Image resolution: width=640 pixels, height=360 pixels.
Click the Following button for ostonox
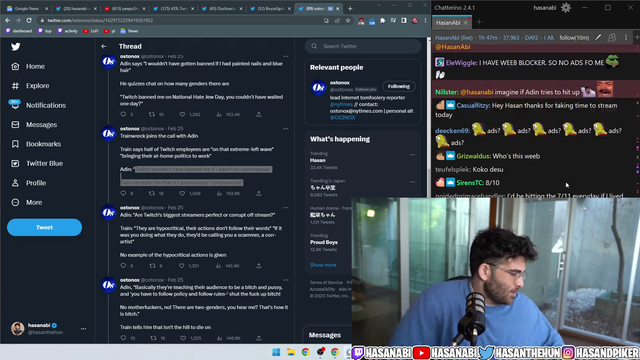click(x=399, y=86)
